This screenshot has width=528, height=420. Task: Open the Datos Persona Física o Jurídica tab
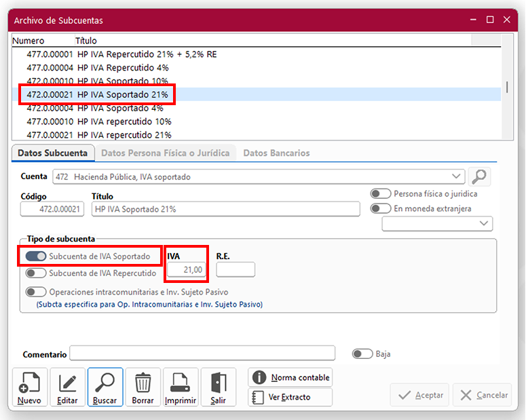tap(165, 153)
